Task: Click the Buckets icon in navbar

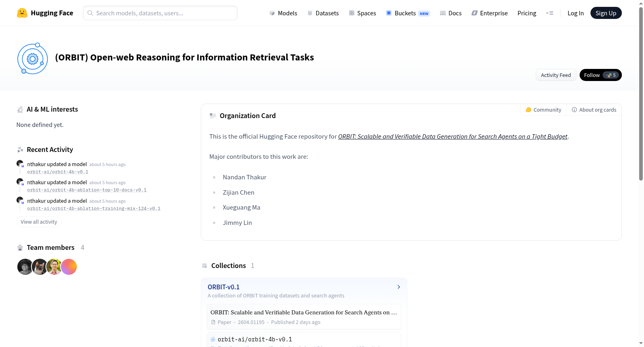Action: 389,13
